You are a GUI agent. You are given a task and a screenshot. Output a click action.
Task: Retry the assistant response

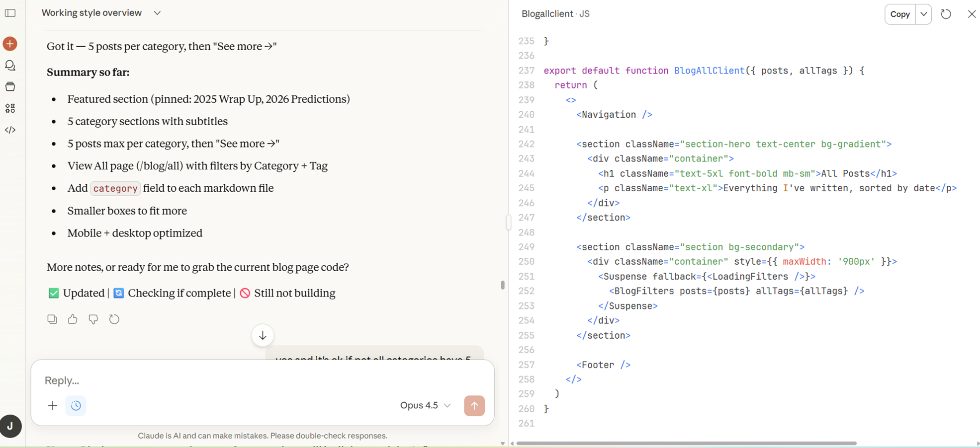point(114,319)
